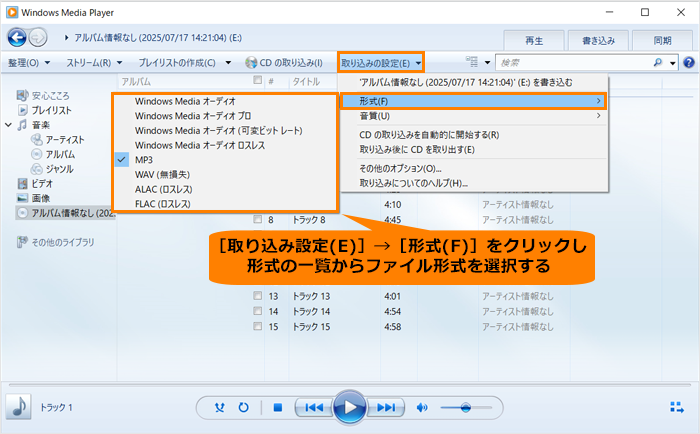Check the box for track 8
This screenshot has height=434, width=700.
point(257,219)
